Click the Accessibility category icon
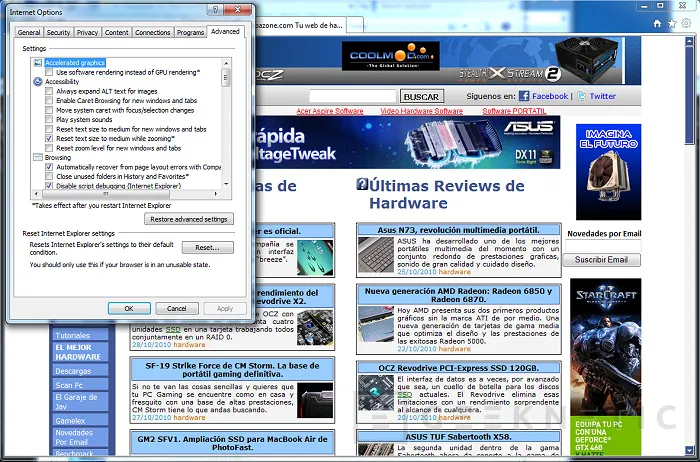This screenshot has width=700, height=462. point(38,82)
